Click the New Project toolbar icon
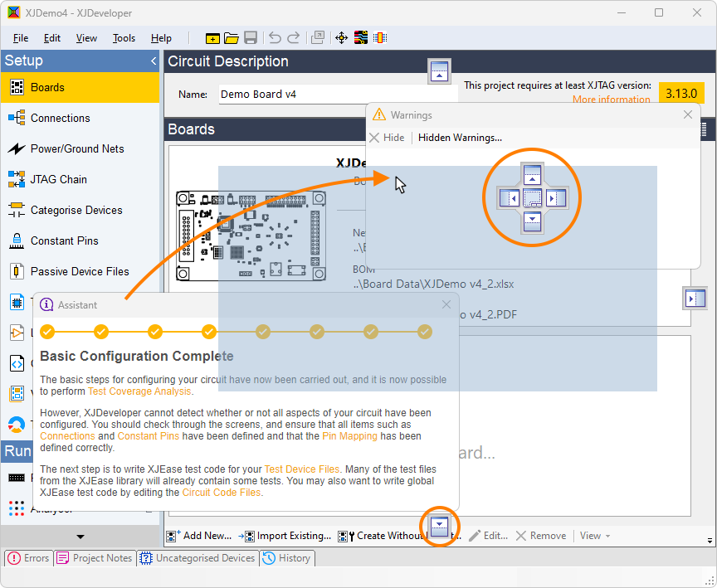This screenshot has height=588, width=717. [213, 38]
